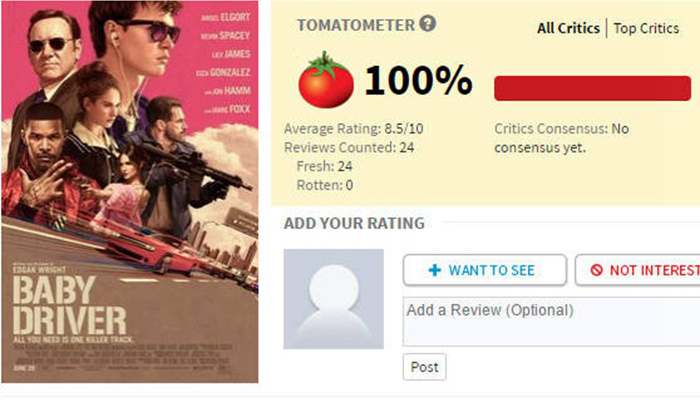Switch to the Top Critics tab
Image resolution: width=700 pixels, height=400 pixels.
(646, 28)
